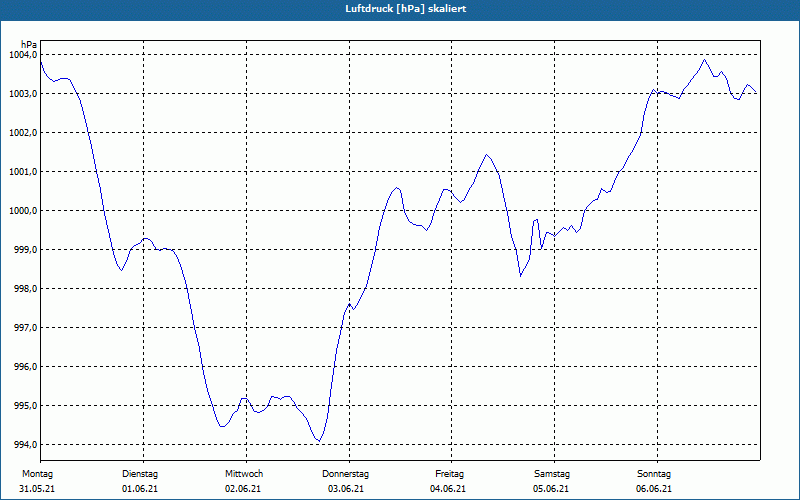Click the 01.06.21 date label
Viewport: 800px width, 500px height.
point(140,489)
